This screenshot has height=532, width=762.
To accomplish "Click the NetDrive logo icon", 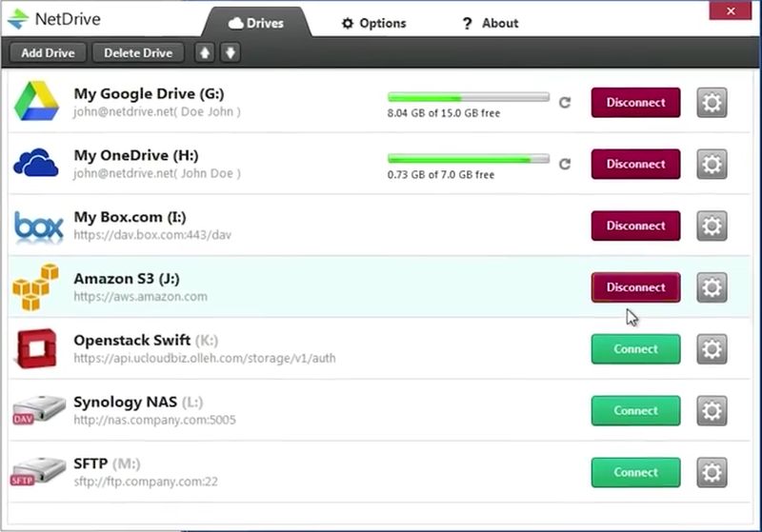I will pyautogui.click(x=18, y=19).
